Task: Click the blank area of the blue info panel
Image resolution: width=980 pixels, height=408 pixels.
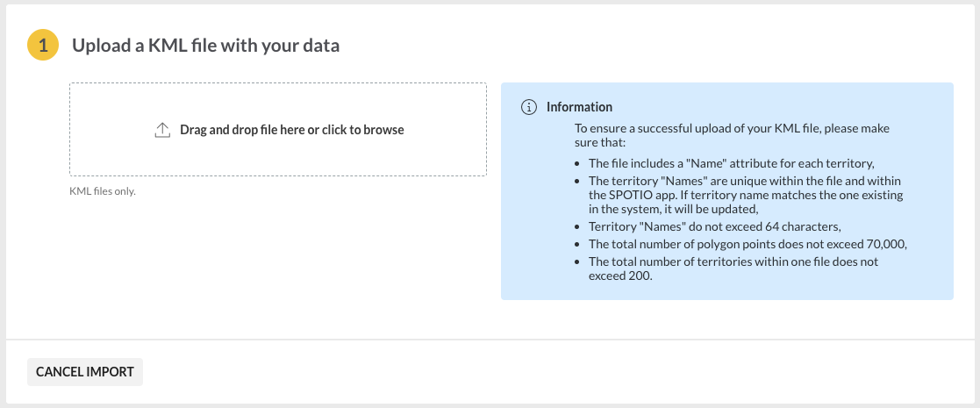Action: pyautogui.click(x=930, y=188)
